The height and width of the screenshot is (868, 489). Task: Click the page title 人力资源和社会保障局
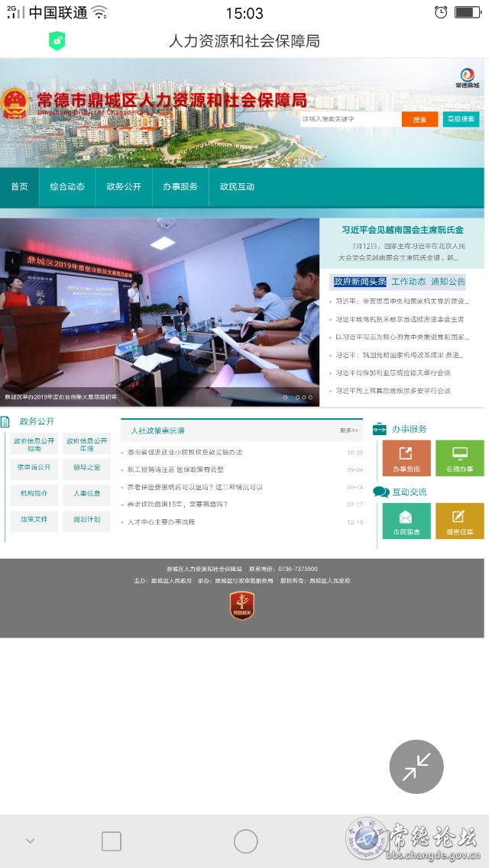point(244,41)
